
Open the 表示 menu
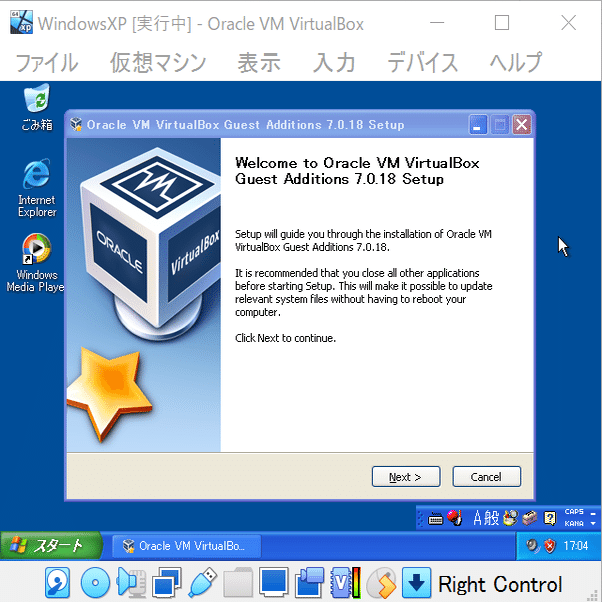259,63
